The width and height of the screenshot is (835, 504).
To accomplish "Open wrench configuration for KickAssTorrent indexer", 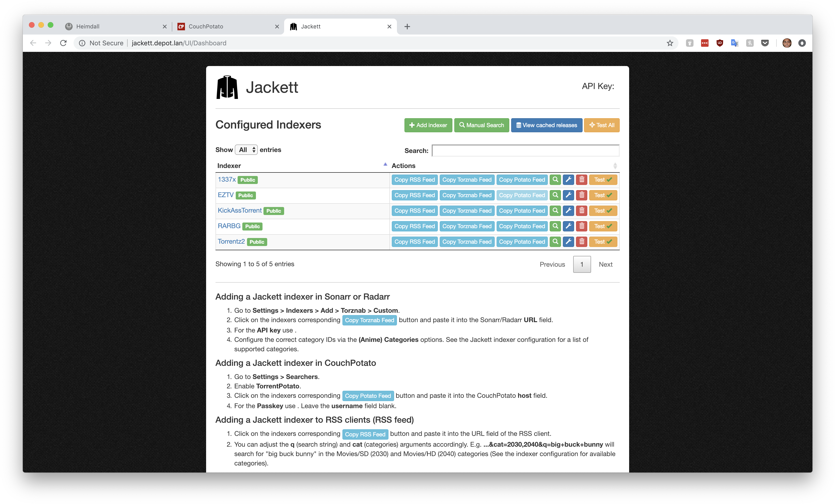I will [x=568, y=211].
